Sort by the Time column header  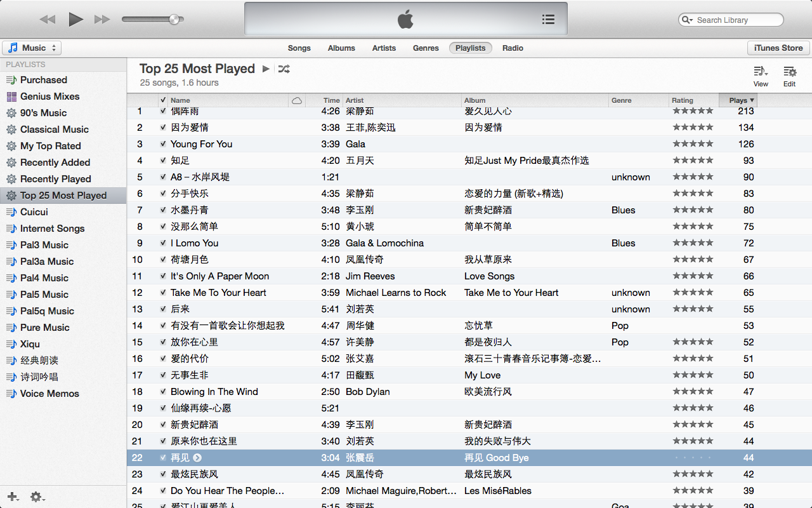[x=324, y=100]
